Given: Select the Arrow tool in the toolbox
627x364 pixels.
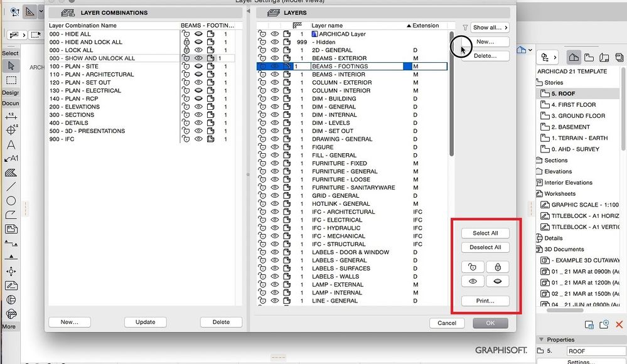Looking at the screenshot, I should [11, 66].
